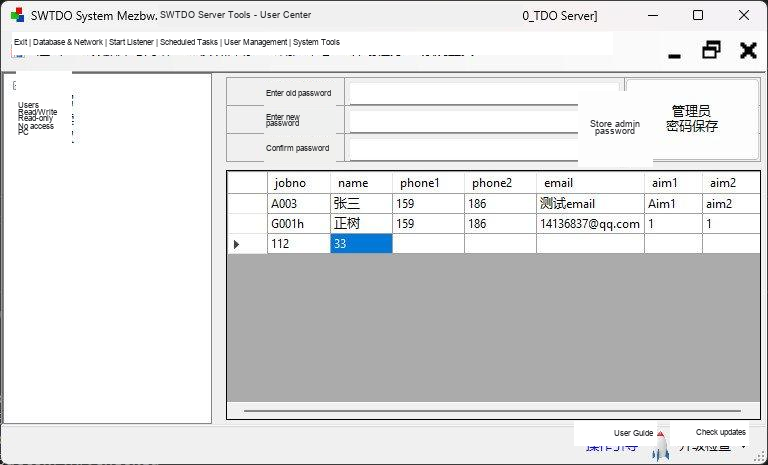Select phone2 cell 186 in G001h row

click(500, 223)
